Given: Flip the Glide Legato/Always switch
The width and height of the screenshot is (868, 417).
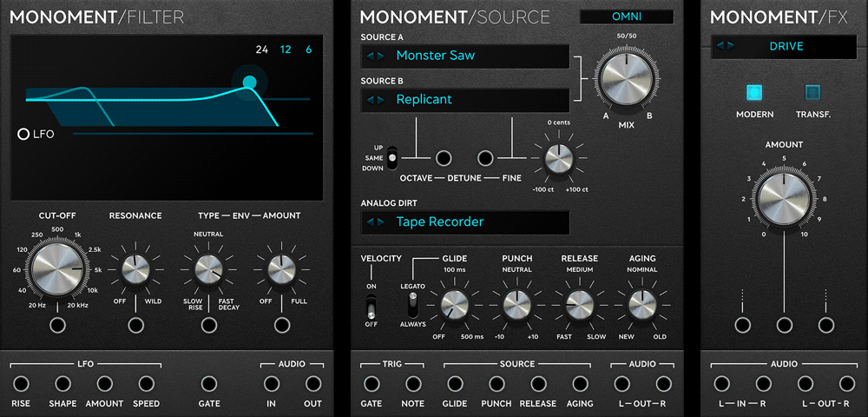Looking at the screenshot, I should (x=412, y=305).
